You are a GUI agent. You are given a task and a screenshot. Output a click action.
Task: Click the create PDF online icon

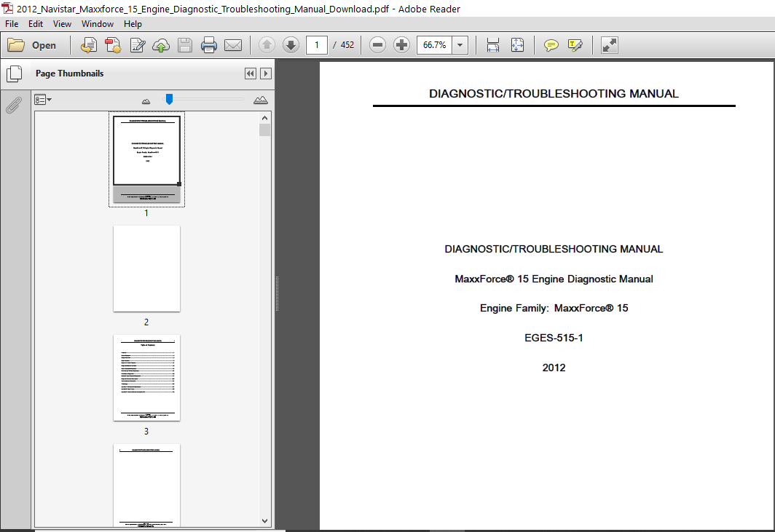88,45
